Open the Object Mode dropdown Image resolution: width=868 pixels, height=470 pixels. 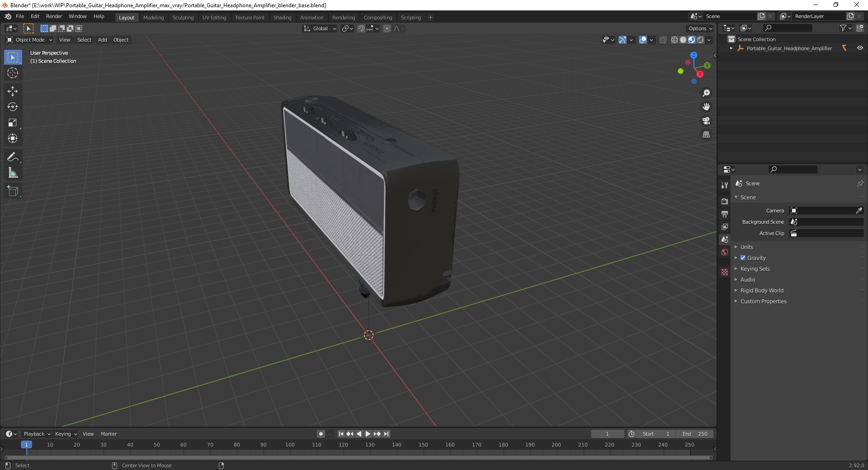pyautogui.click(x=29, y=40)
